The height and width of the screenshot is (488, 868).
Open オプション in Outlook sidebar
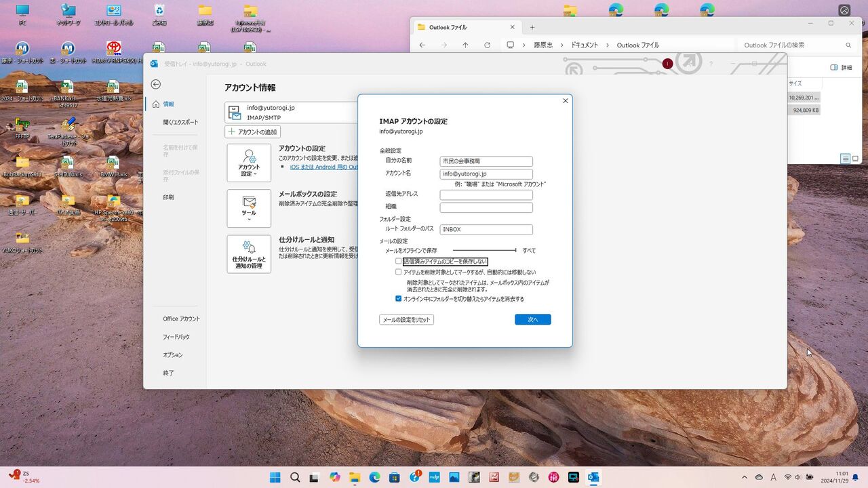[x=173, y=354]
